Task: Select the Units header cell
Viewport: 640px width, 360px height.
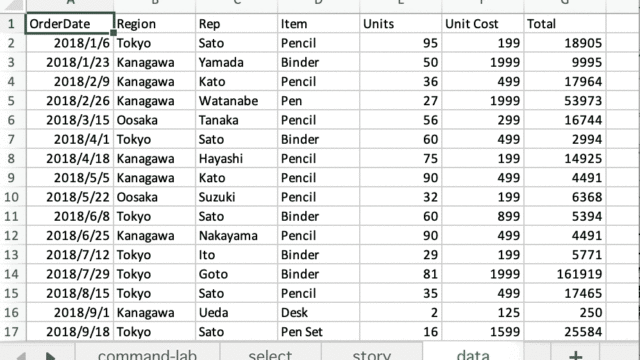Action: [x=400, y=24]
